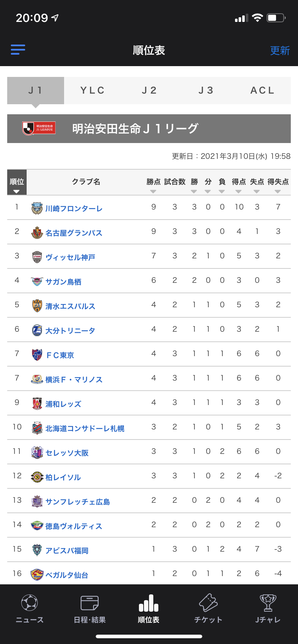Tap the Meiji Yasuda J1 League banner
The image size is (298, 644).
[149, 129]
